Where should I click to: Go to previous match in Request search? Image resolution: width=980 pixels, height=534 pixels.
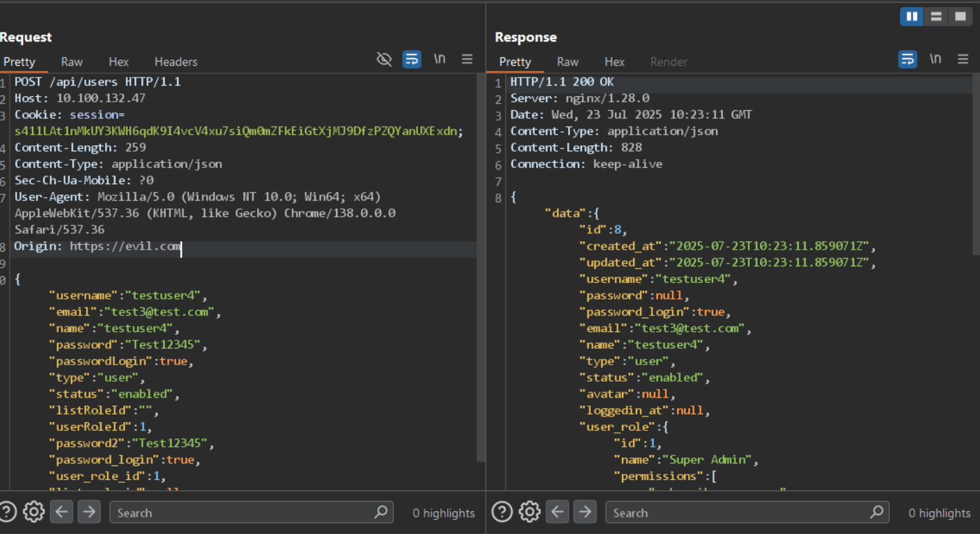pos(62,512)
